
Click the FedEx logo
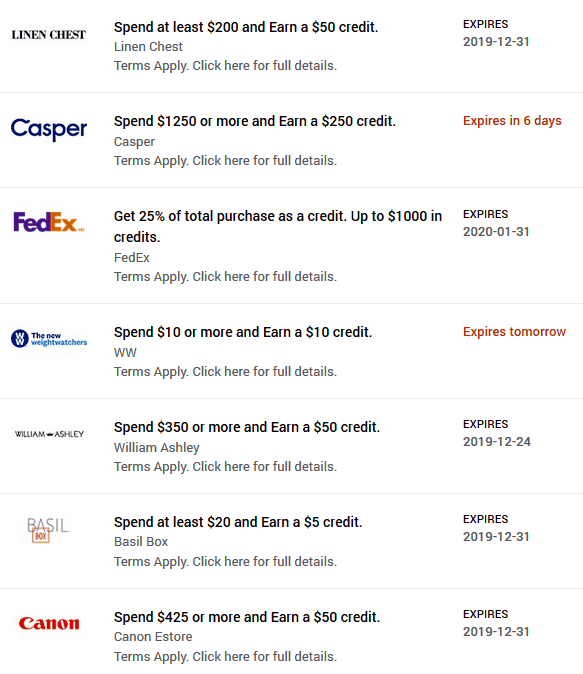click(x=49, y=222)
